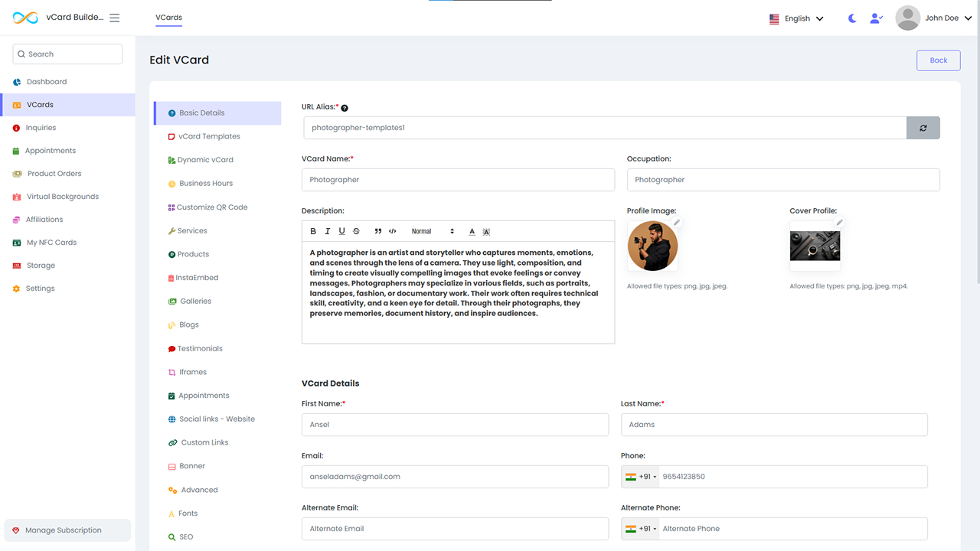Click the blockquote icon in editor toolbar
Image resolution: width=980 pixels, height=551 pixels.
[x=378, y=231]
